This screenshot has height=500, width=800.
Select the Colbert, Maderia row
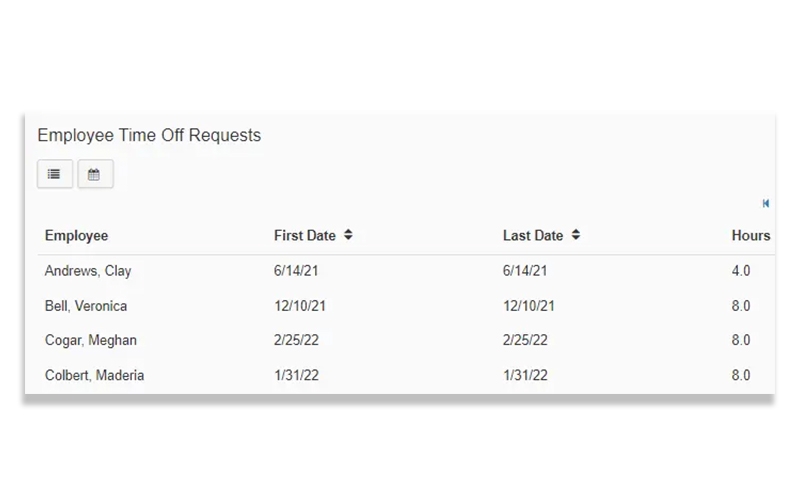click(x=94, y=375)
